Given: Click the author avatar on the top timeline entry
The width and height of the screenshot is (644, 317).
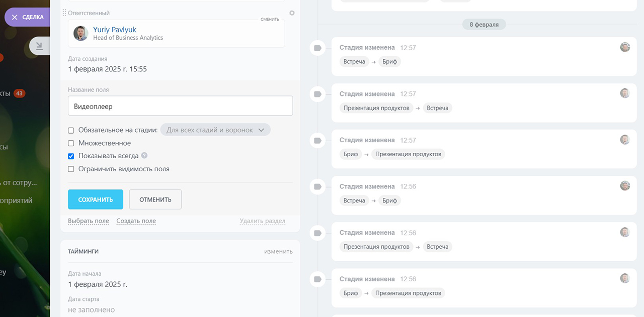Looking at the screenshot, I should tap(625, 47).
